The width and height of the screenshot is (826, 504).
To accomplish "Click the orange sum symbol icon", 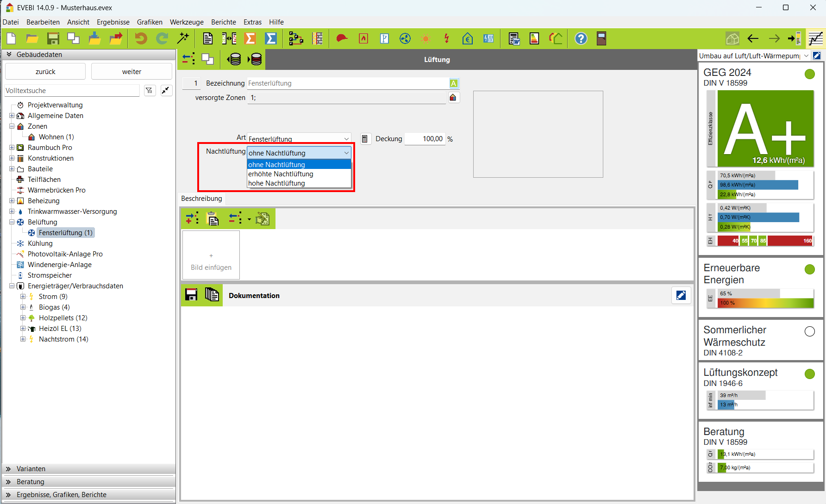I will click(250, 38).
